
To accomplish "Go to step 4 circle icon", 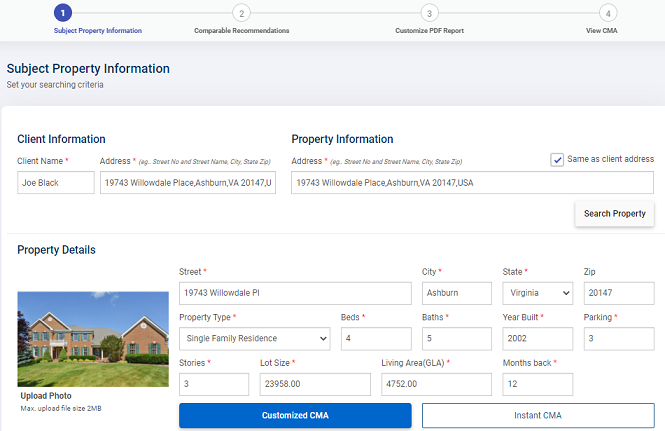I will coord(608,13).
